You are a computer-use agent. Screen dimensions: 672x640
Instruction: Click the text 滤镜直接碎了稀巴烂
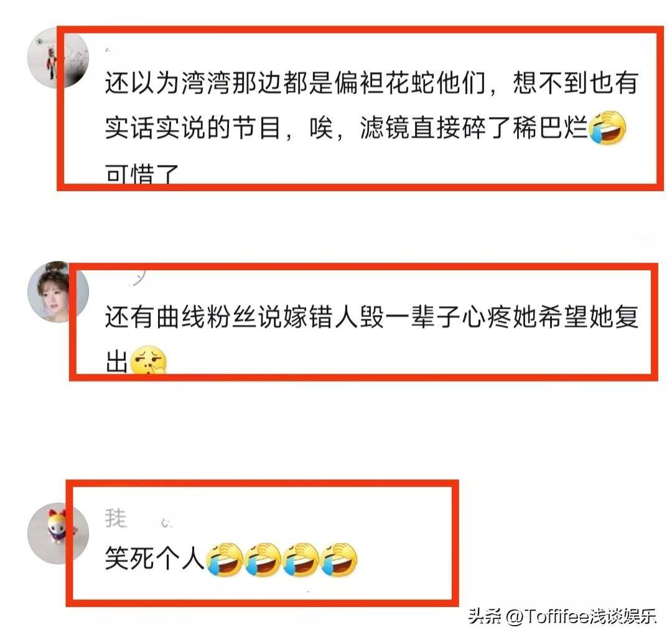474,128
